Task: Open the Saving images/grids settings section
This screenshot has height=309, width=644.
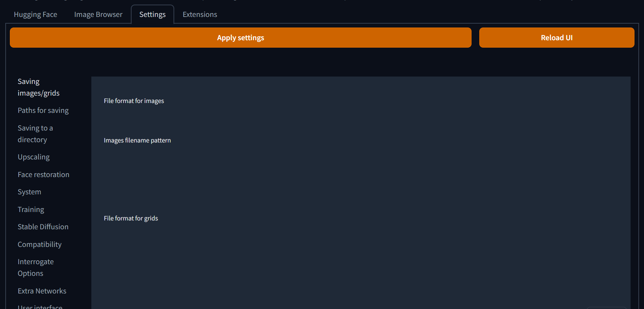Action: click(x=38, y=87)
